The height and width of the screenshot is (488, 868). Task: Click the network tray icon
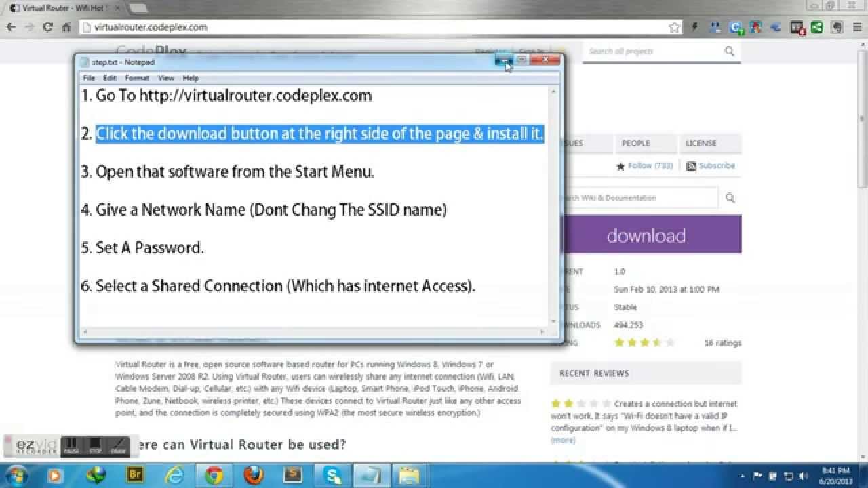click(x=789, y=475)
